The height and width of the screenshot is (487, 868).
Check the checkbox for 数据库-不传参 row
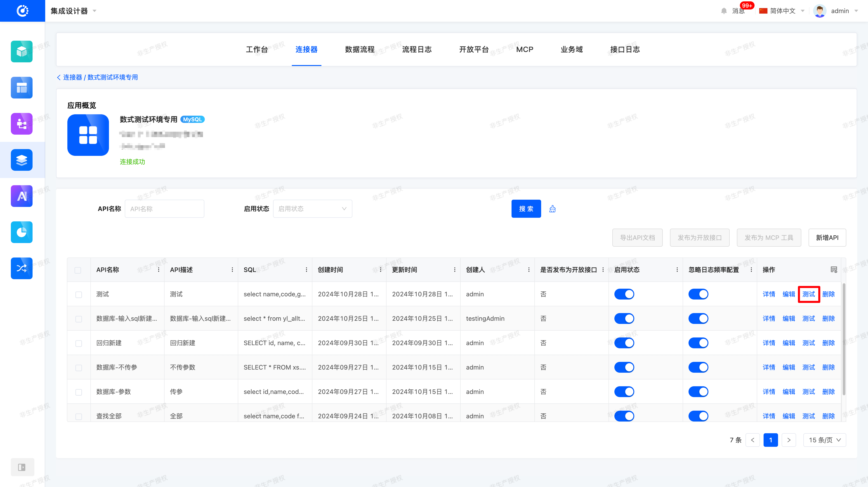tap(78, 368)
